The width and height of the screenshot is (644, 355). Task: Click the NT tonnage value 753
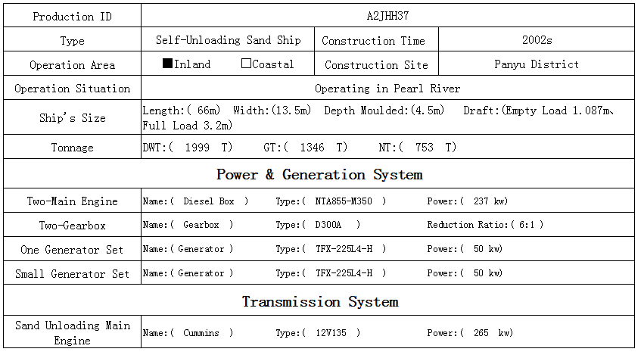(x=424, y=148)
